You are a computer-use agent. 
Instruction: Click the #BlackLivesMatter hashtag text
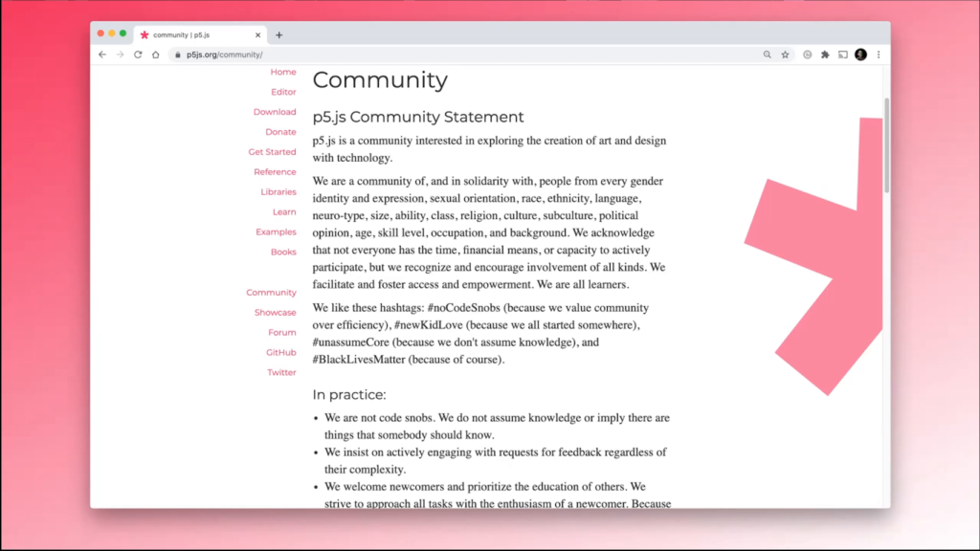point(359,360)
